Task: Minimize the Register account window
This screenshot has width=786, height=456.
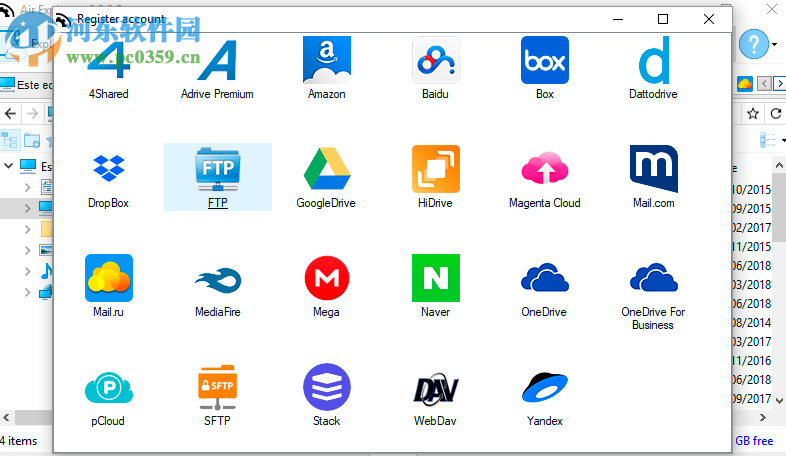Action: tap(618, 19)
